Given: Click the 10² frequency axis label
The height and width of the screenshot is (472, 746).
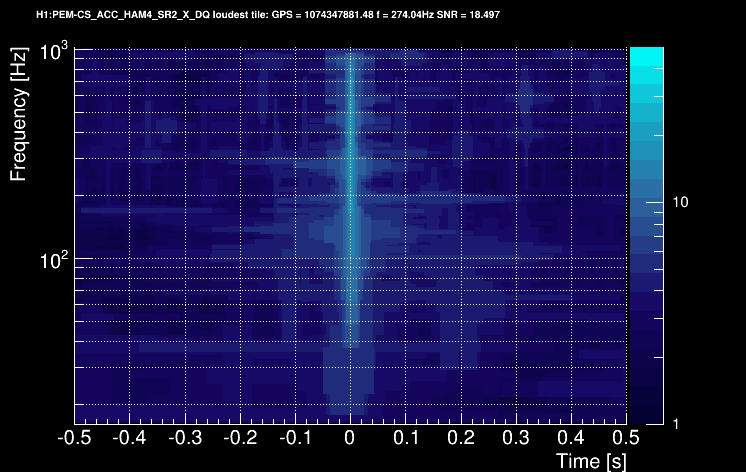Looking at the screenshot, I should pos(53,260).
